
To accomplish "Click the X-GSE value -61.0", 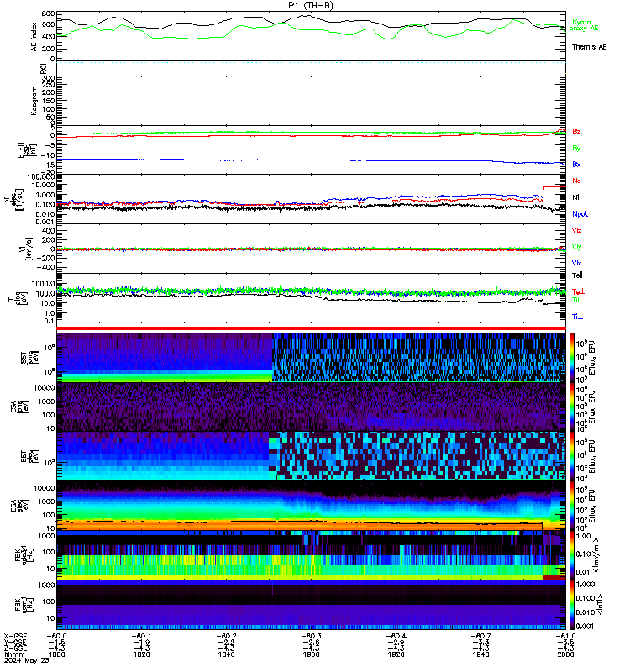I will coord(565,636).
